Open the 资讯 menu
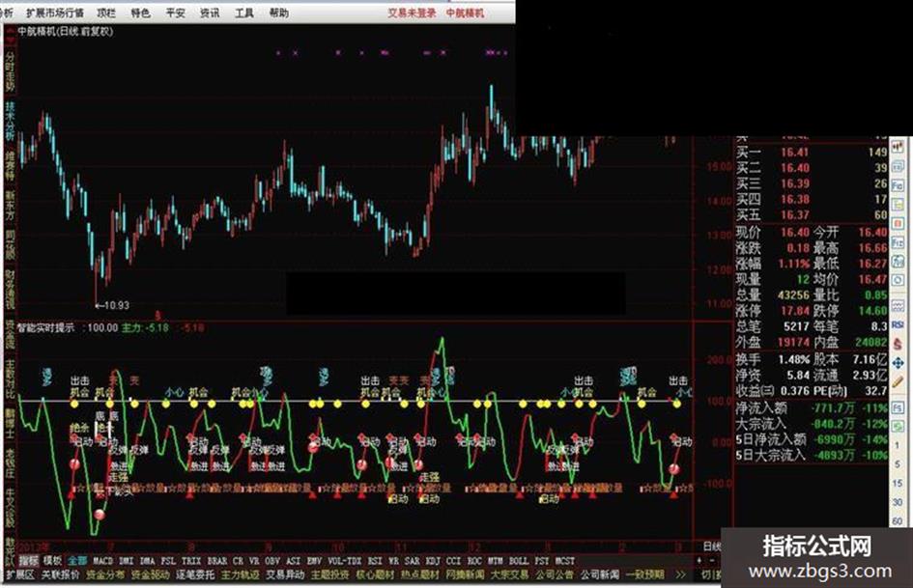 [x=210, y=13]
